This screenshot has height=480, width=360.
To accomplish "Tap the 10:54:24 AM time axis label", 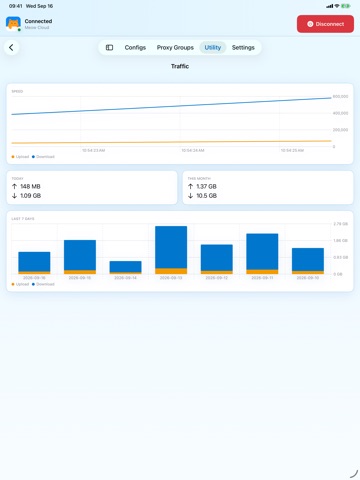I will coord(193,151).
